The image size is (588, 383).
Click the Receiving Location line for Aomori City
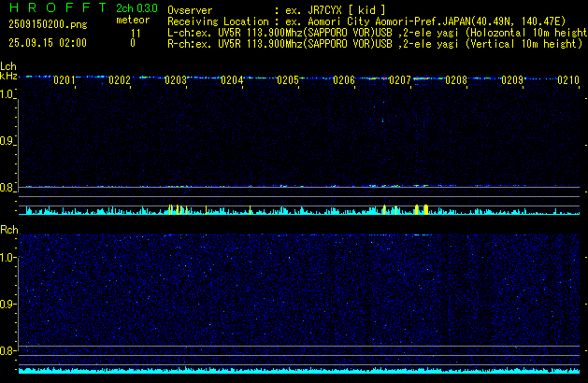click(366, 21)
